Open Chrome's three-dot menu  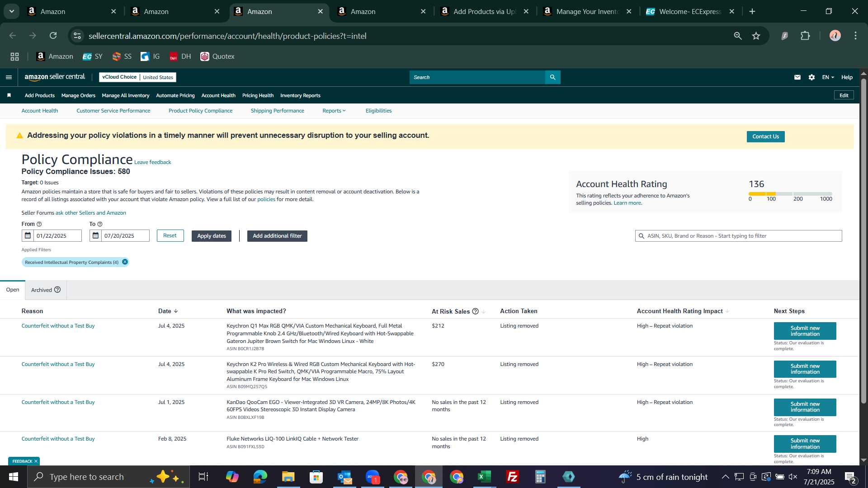[x=855, y=36]
